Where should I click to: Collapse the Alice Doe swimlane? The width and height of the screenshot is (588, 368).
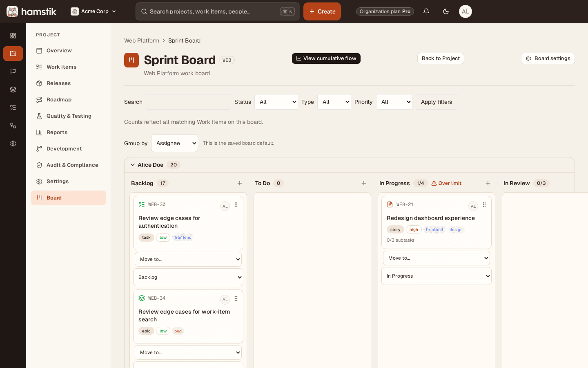(133, 165)
